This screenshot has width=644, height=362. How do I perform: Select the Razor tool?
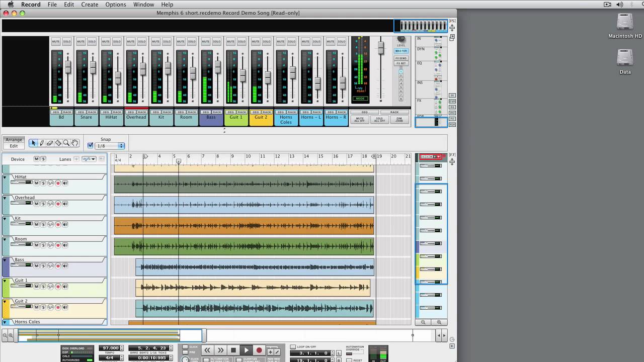click(x=58, y=143)
